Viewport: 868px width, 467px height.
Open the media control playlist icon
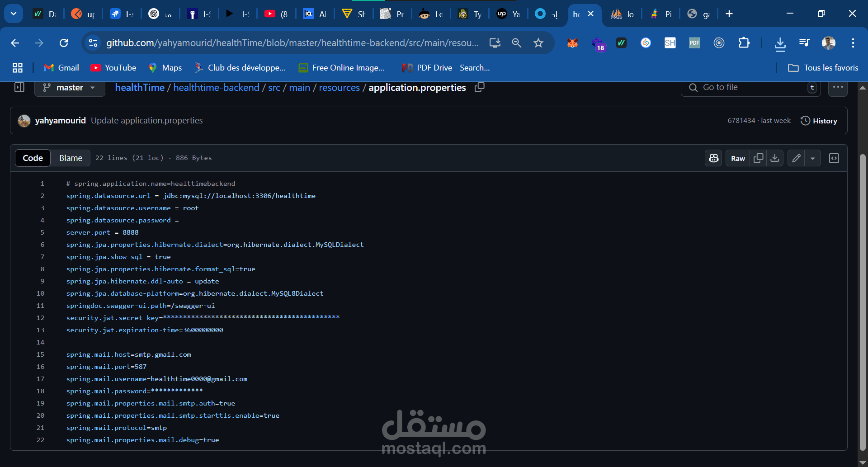(804, 43)
